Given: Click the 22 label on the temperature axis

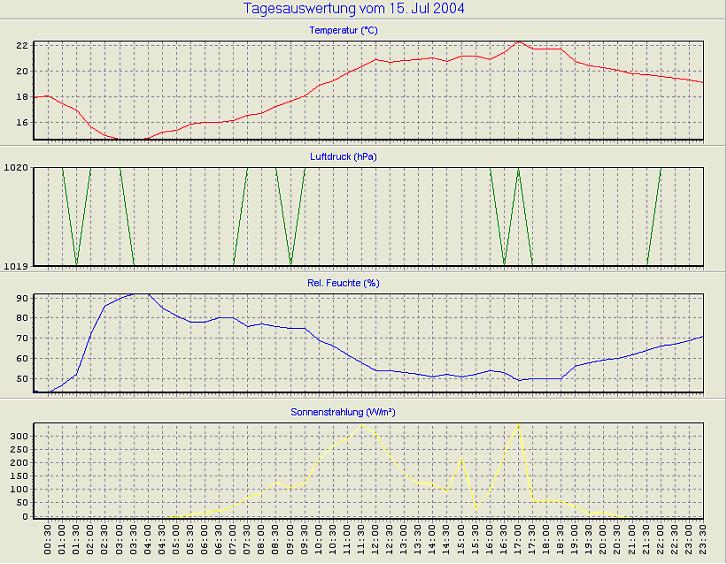Looking at the screenshot, I should (x=21, y=46).
